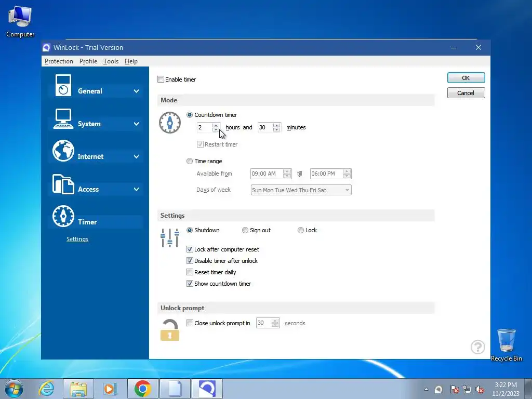The width and height of the screenshot is (532, 399).
Task: Click the WinLock tray icon
Action: point(438,389)
